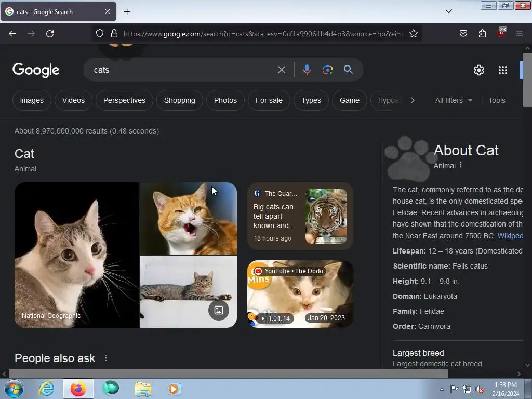The height and width of the screenshot is (399, 532).
Task: Reload the cats search page
Action: [50, 34]
